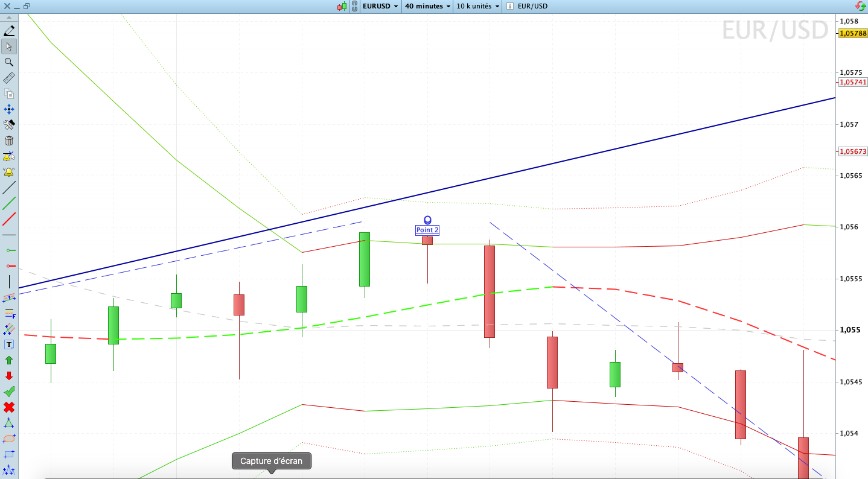
Task: Click the 1,0545 price axis value
Action: 851,382
